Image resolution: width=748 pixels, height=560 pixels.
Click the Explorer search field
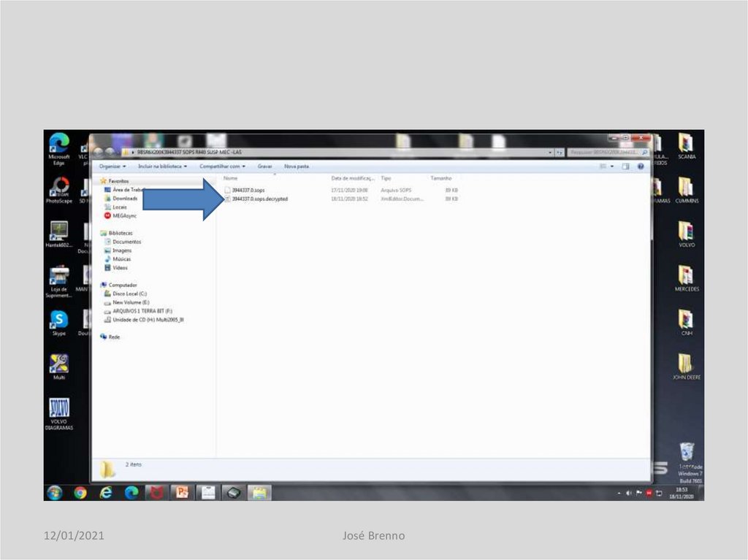coord(608,153)
